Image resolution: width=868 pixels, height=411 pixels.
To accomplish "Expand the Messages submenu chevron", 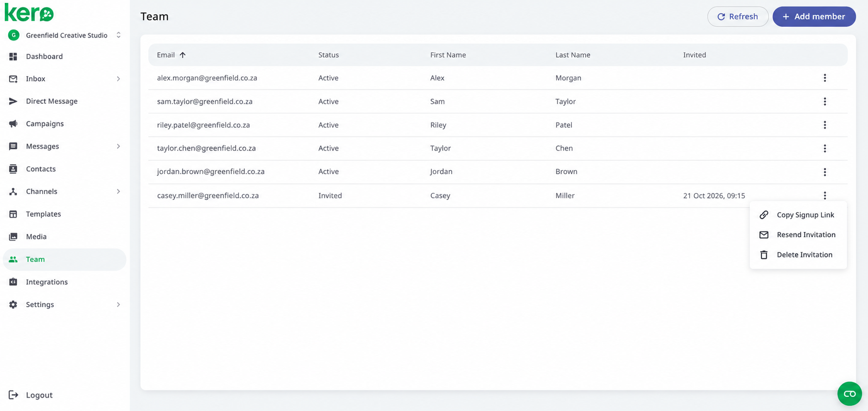I will (118, 146).
